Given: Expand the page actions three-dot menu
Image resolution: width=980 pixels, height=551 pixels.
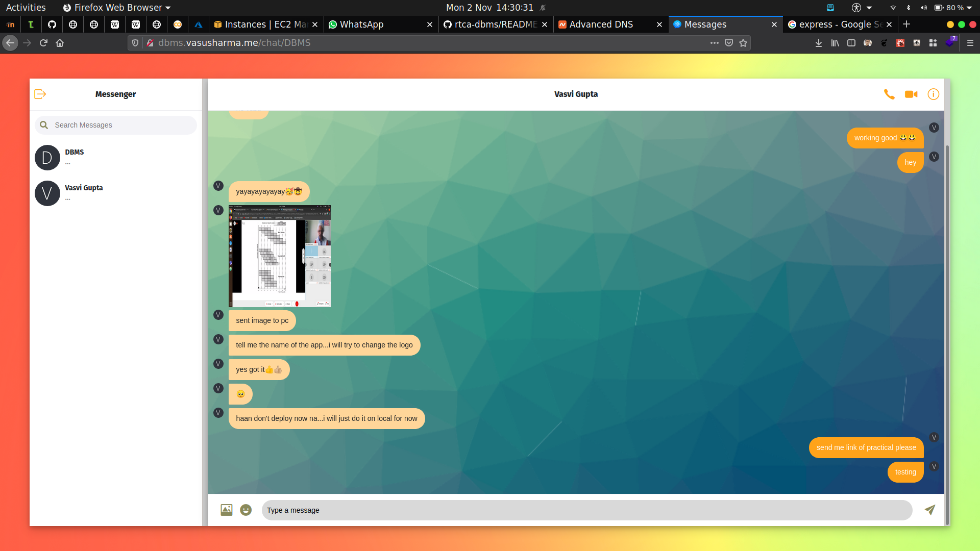Looking at the screenshot, I should (714, 43).
